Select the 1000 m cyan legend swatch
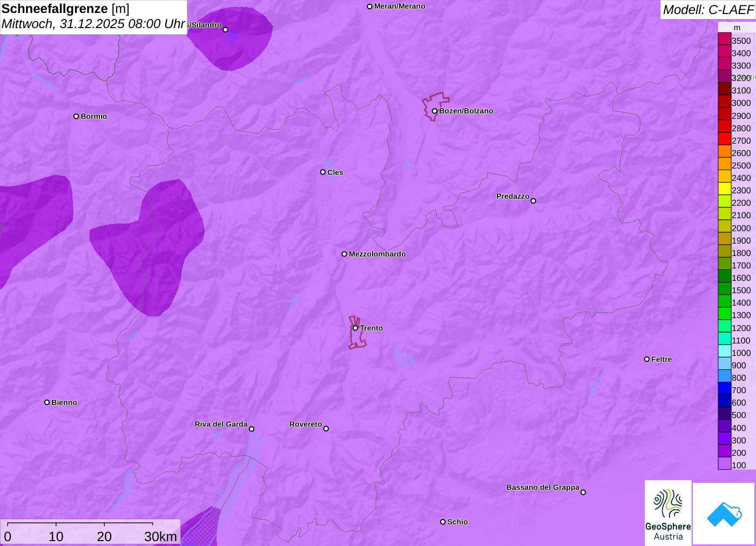This screenshot has width=756, height=546. [x=725, y=351]
